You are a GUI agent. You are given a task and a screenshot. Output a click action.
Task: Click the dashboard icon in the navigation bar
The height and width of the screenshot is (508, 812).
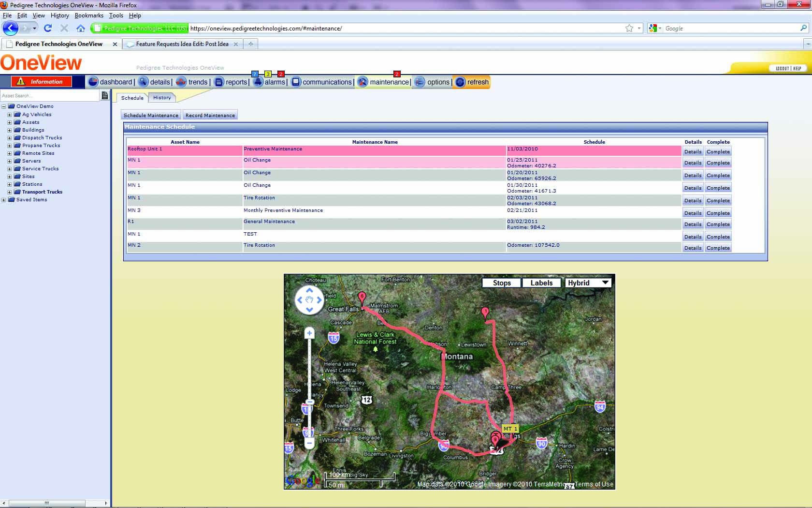[x=93, y=82]
